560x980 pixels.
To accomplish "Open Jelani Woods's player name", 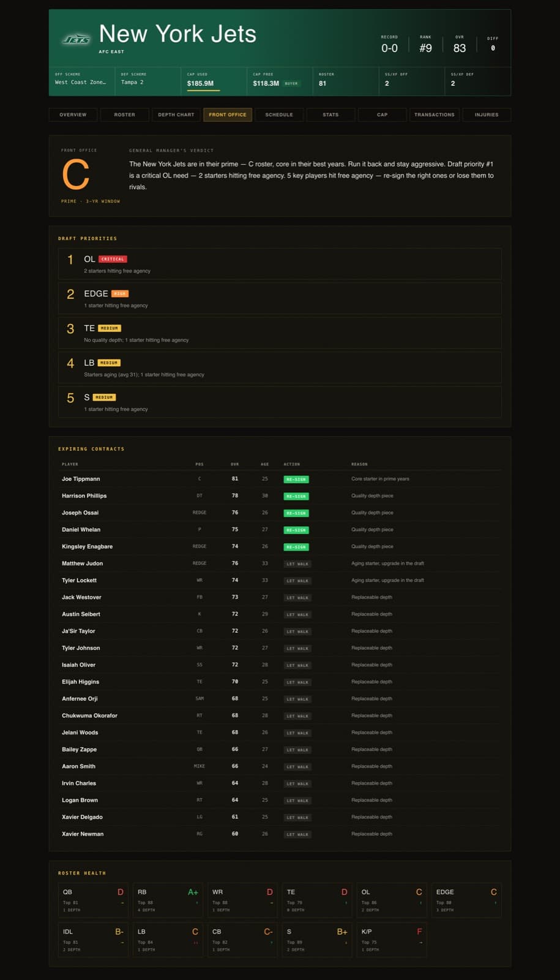I will click(x=80, y=733).
